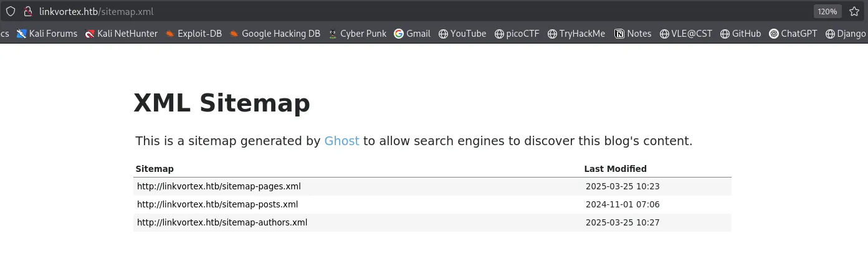Open the ChatGPT bookmark
868x256 pixels.
793,34
